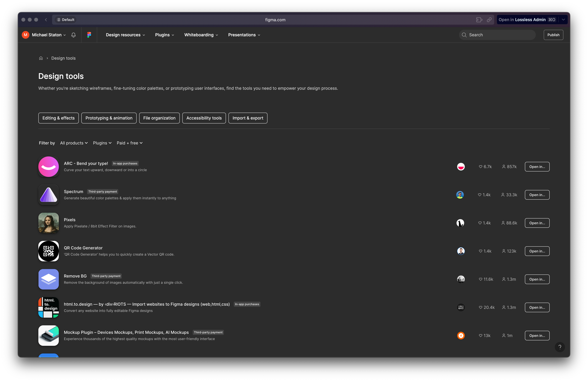The image size is (588, 381).
Task: Open Spectrum plugin with Open in button
Action: [x=537, y=195]
